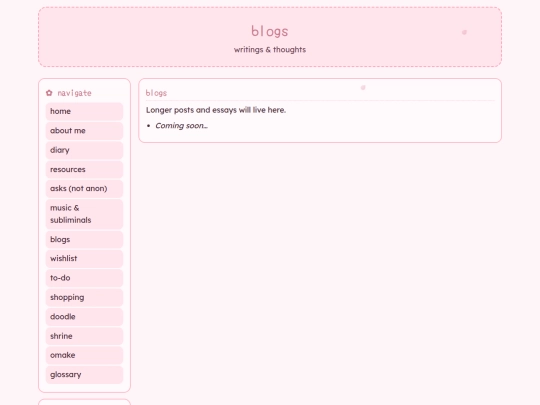Screen dimensions: 540x405
Task: Open the shrine page
Action: coord(84,336)
